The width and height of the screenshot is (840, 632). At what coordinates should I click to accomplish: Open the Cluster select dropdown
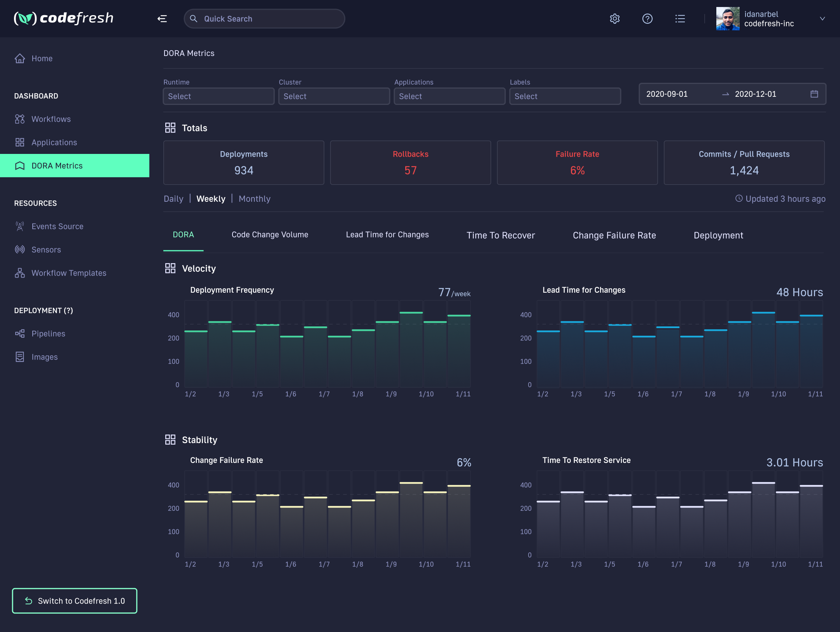tap(334, 96)
